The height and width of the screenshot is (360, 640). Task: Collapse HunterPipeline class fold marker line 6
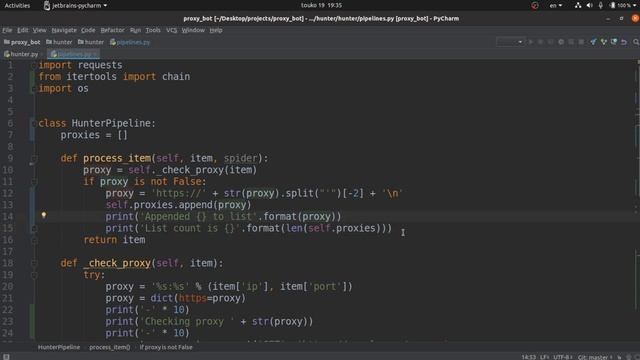coord(34,123)
